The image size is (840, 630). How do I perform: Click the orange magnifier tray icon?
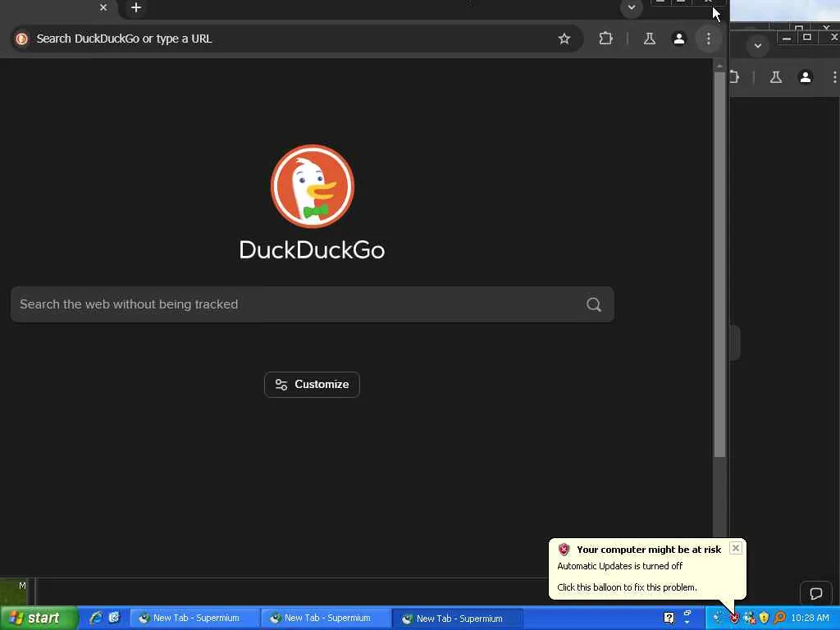(x=779, y=619)
